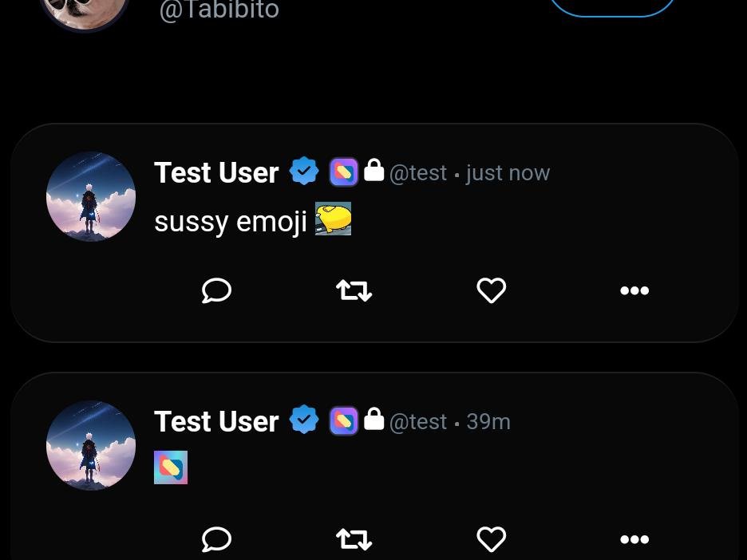The height and width of the screenshot is (560, 747).
Task: Click the verified badge next to Test User
Action: 304,171
